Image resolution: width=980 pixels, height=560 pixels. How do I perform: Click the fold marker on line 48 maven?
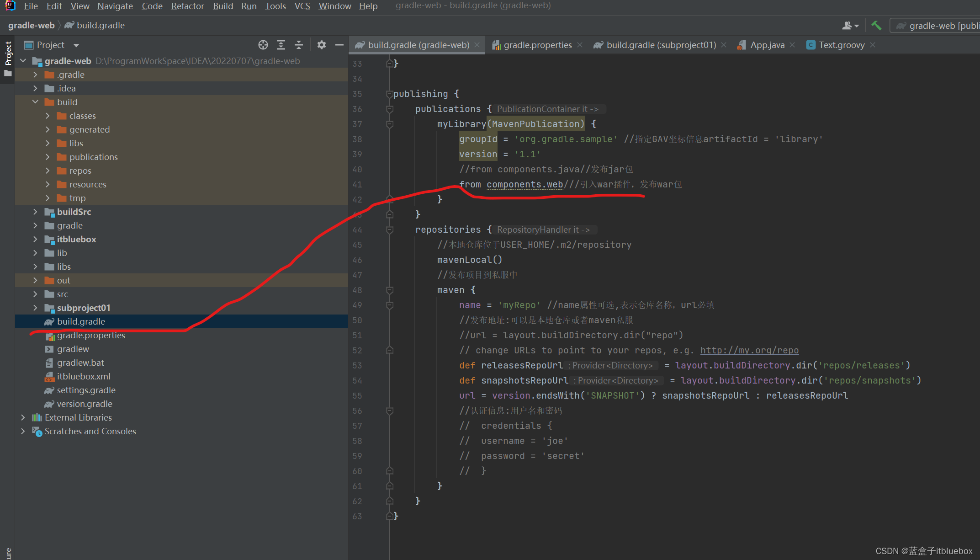(x=389, y=290)
